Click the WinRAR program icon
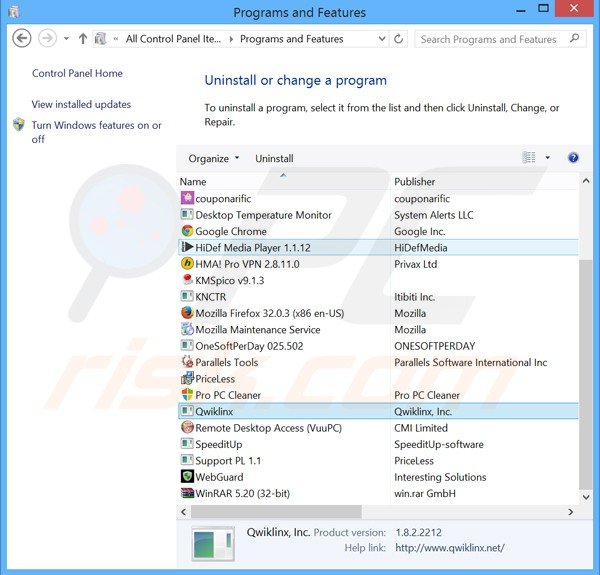Screen dimensions: 600x575 [x=187, y=494]
